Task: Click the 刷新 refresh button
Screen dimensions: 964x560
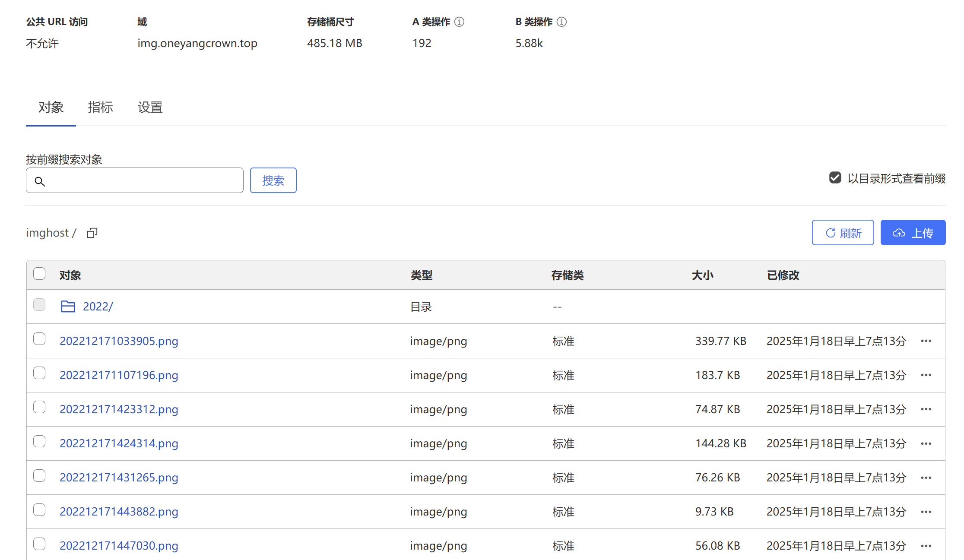Action: (x=843, y=233)
